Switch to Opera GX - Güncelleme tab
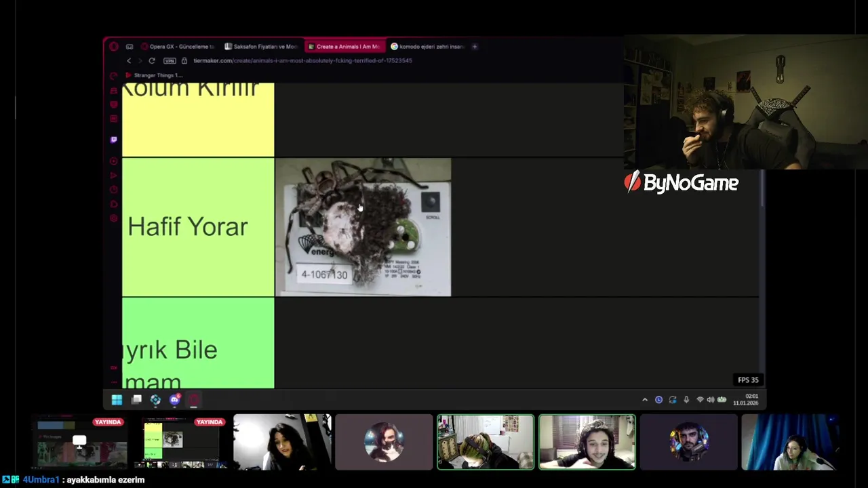Viewport: 868px width, 488px height. tap(178, 47)
